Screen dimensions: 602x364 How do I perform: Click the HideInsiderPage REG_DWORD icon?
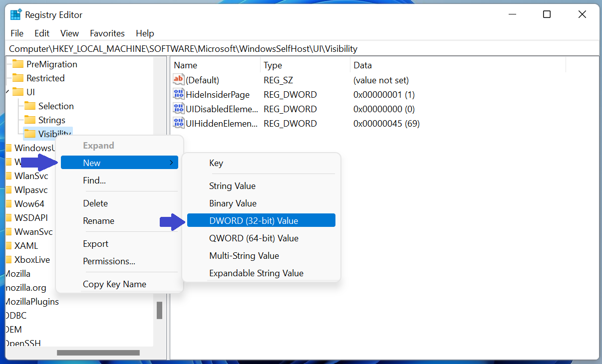tap(179, 94)
